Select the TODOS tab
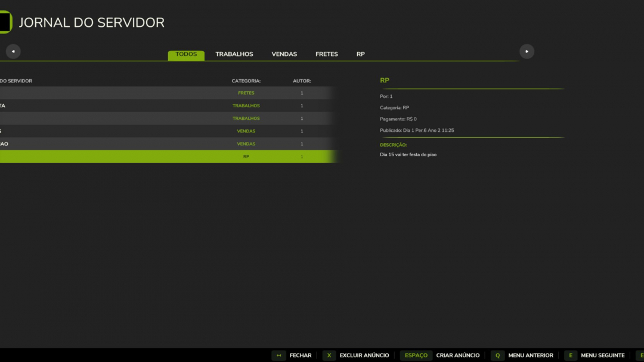The width and height of the screenshot is (644, 362). [x=186, y=55]
